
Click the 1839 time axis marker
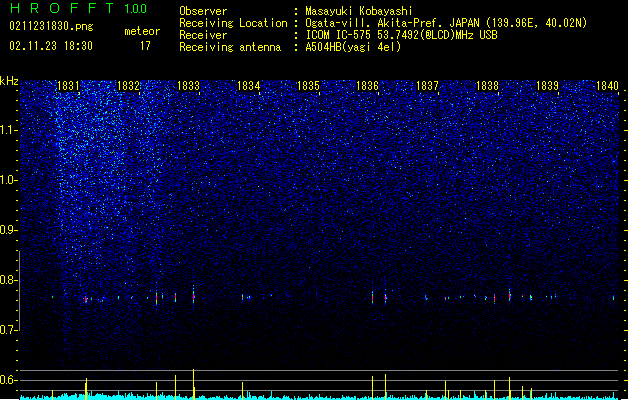[x=547, y=86]
